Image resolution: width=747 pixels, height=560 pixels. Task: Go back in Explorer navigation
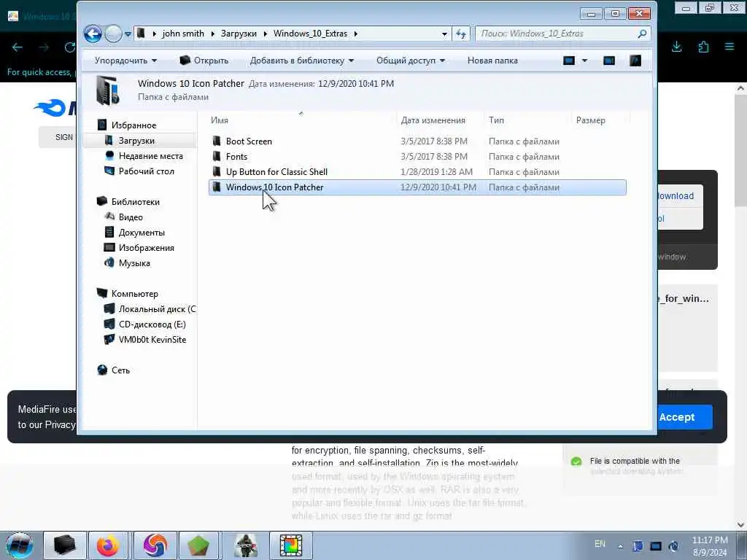(x=93, y=34)
